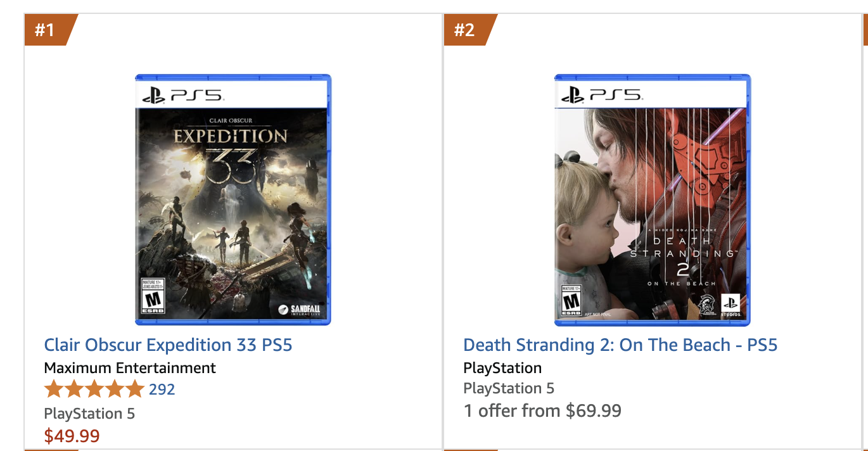Click ESRB M rating on Expedition 33 cover
Screen dimensions: 868x451
click(153, 295)
